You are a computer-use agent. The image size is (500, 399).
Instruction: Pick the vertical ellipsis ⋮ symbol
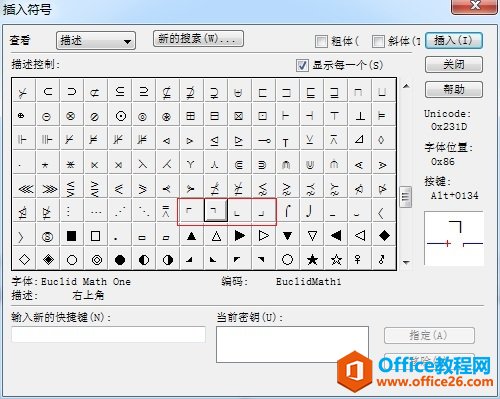pos(72,211)
